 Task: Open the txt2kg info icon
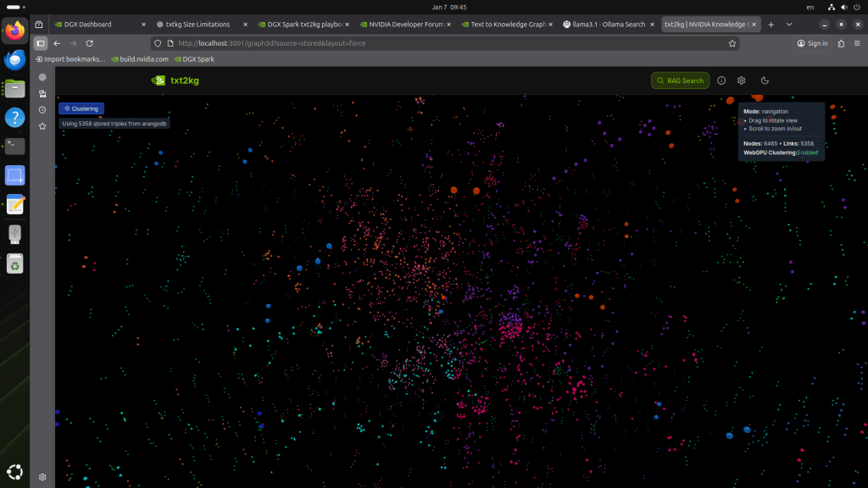[721, 80]
